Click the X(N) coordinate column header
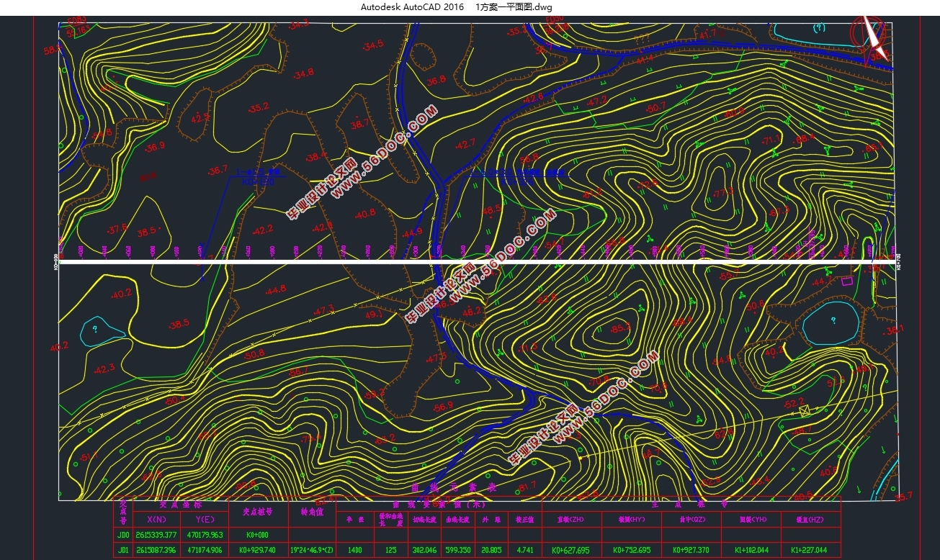The width and height of the screenshot is (940, 560). pos(157,518)
